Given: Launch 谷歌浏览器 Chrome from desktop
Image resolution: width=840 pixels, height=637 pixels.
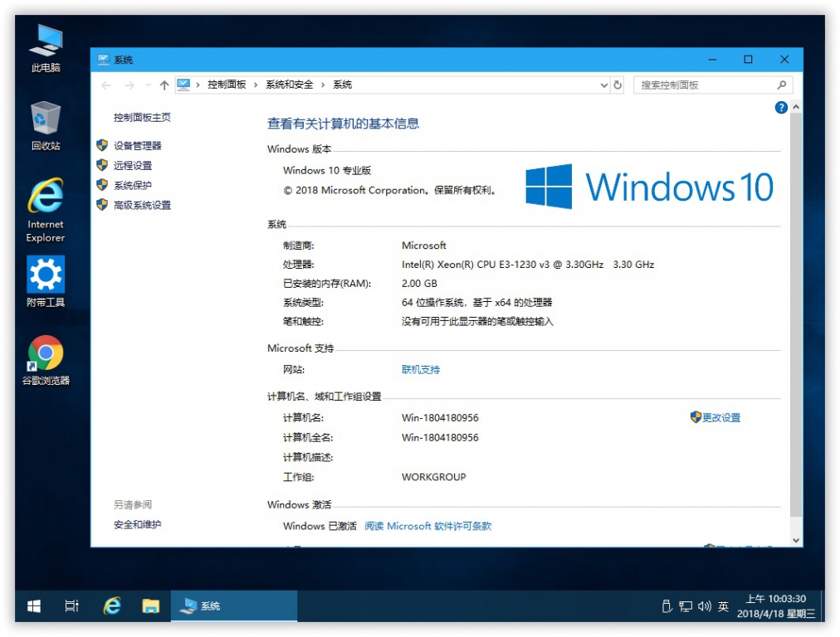Looking at the screenshot, I should (46, 360).
